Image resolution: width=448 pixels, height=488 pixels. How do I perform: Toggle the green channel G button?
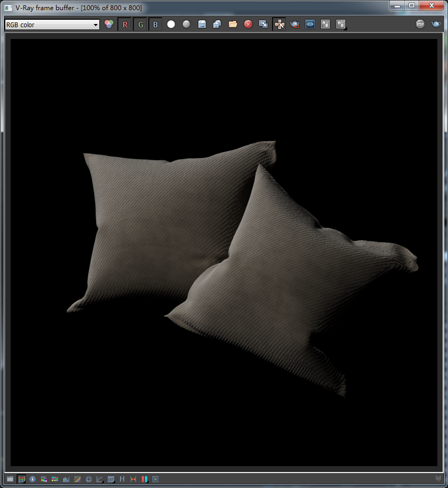[x=140, y=24]
